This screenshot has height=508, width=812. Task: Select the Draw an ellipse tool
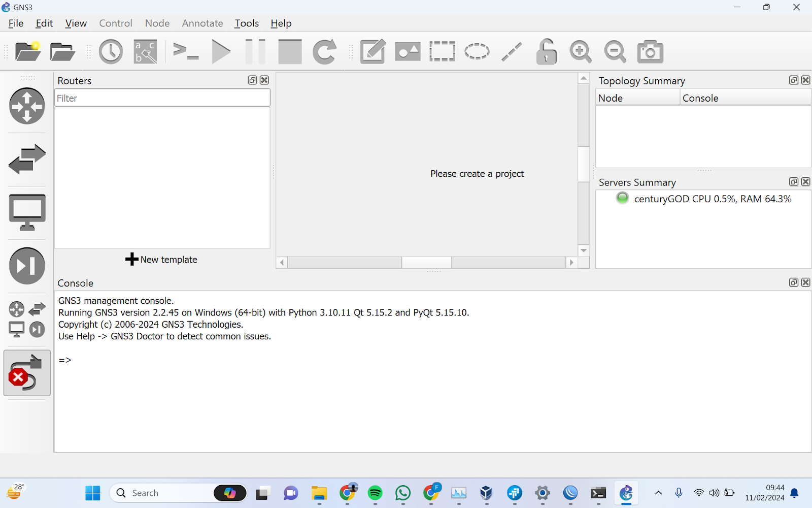(x=477, y=51)
